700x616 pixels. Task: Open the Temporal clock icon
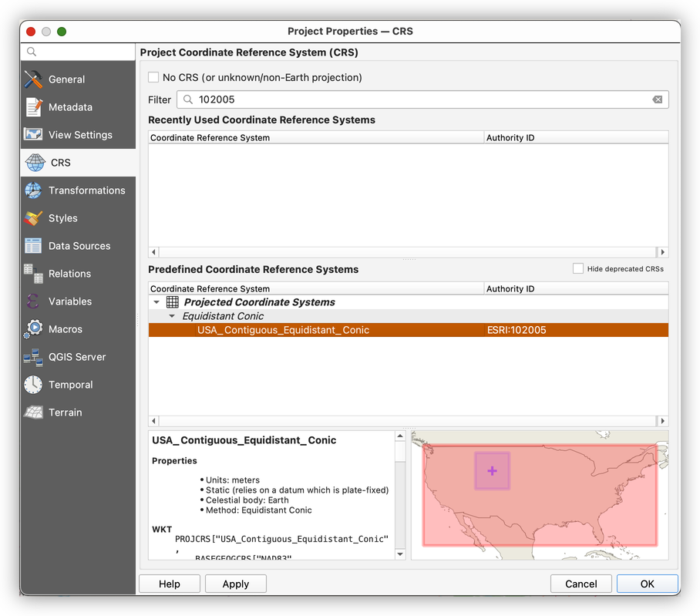33,385
